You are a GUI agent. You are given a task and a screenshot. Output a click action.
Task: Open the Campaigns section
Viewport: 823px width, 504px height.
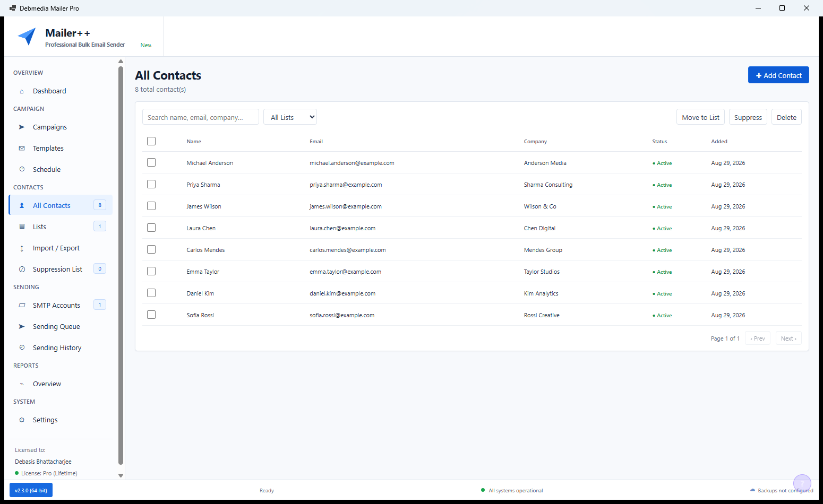(61, 127)
